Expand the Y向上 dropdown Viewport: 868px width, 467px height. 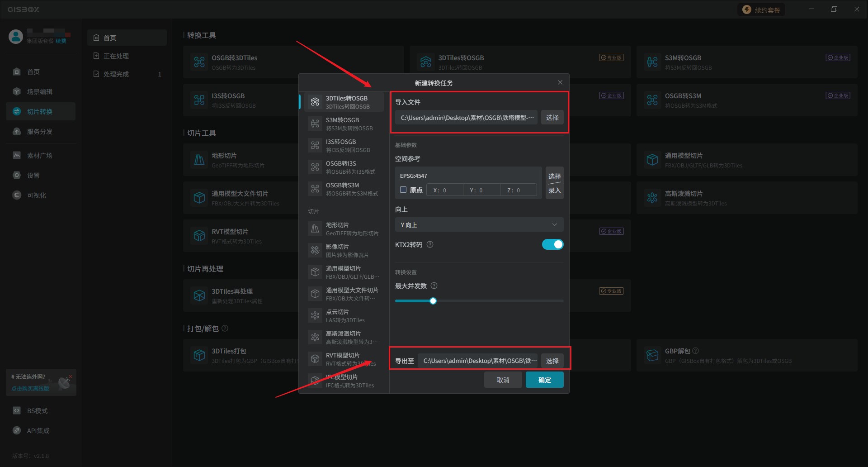tap(479, 224)
